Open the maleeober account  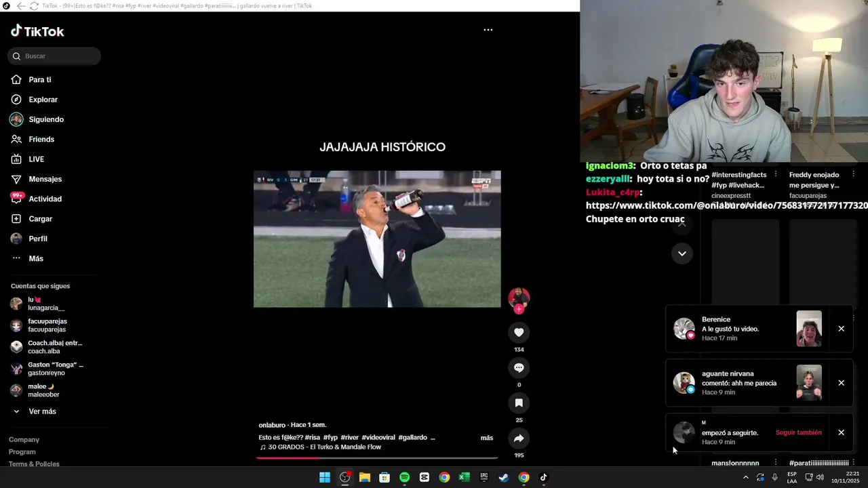43,390
